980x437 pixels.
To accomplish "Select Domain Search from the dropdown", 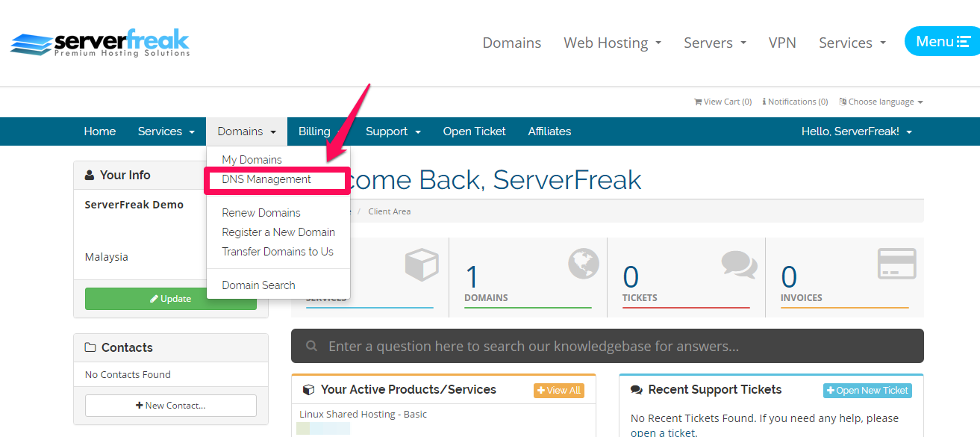I will 258,285.
